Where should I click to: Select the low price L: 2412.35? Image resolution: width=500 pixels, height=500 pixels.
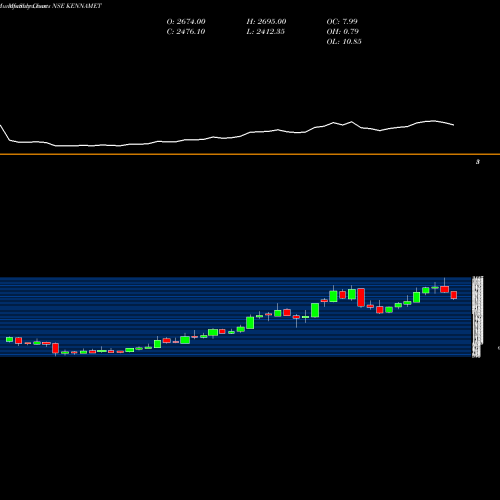[x=266, y=32]
